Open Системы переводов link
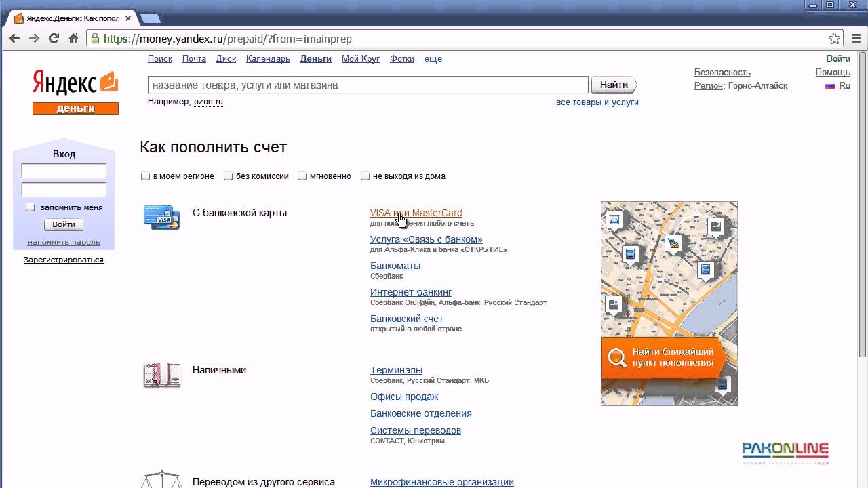This screenshot has width=868, height=488. tap(416, 430)
